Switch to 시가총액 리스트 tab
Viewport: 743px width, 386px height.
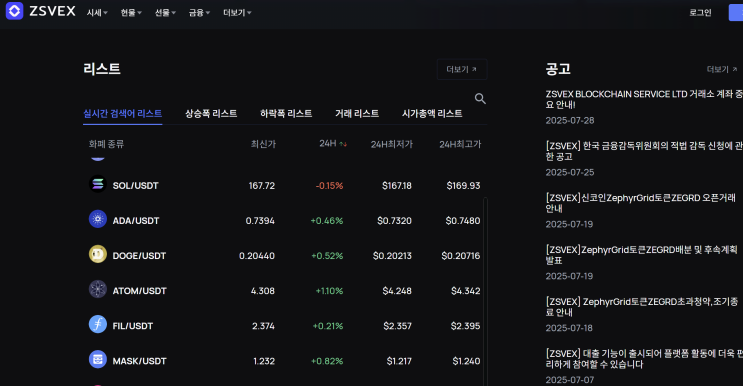coord(432,114)
